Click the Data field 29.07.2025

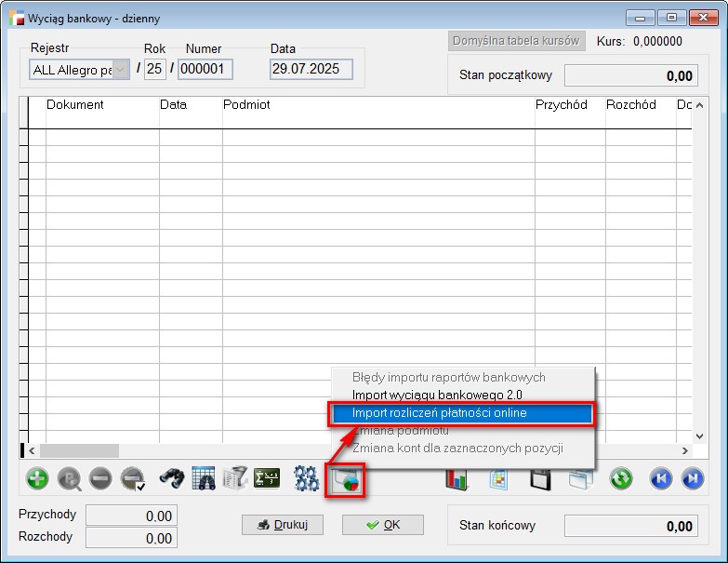click(x=311, y=70)
